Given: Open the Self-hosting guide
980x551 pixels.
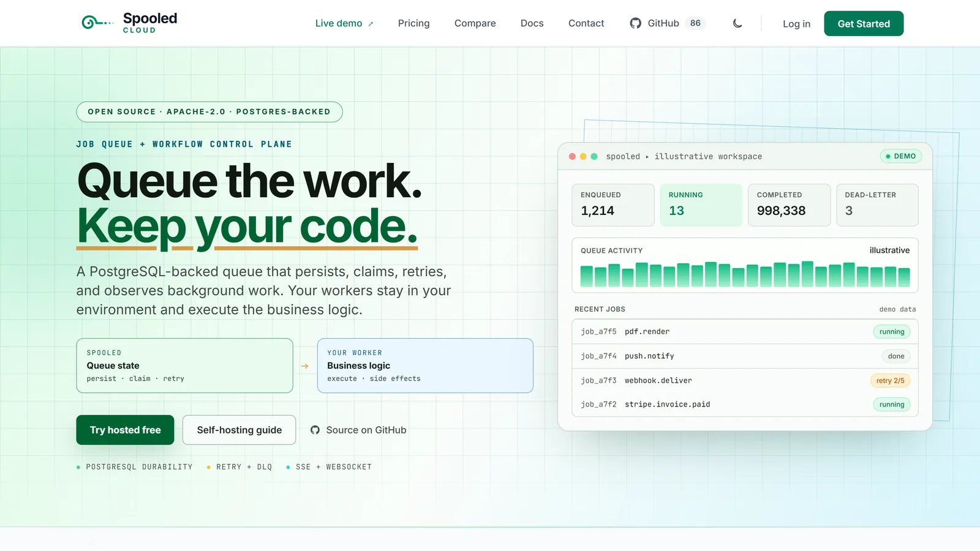Looking at the screenshot, I should 239,430.
